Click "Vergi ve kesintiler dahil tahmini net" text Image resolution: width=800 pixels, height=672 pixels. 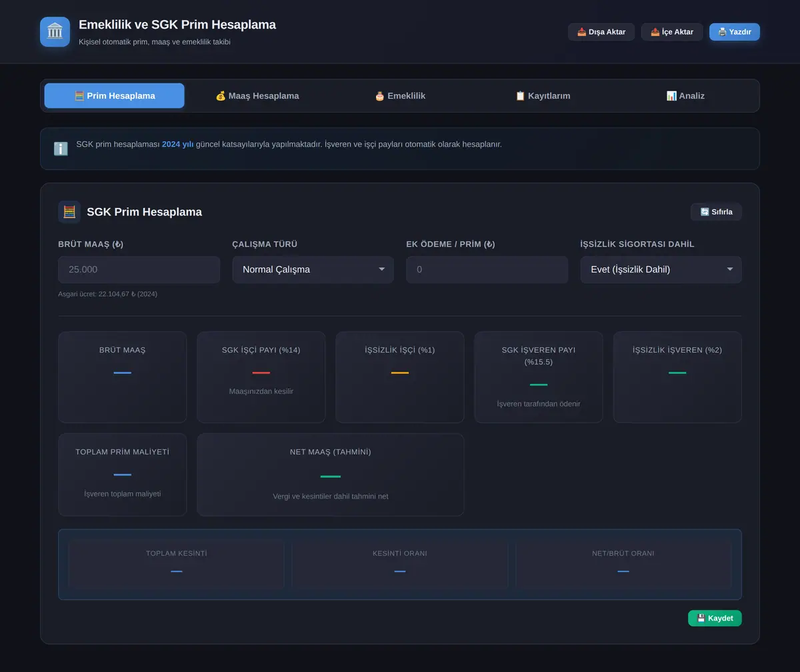[x=331, y=497]
